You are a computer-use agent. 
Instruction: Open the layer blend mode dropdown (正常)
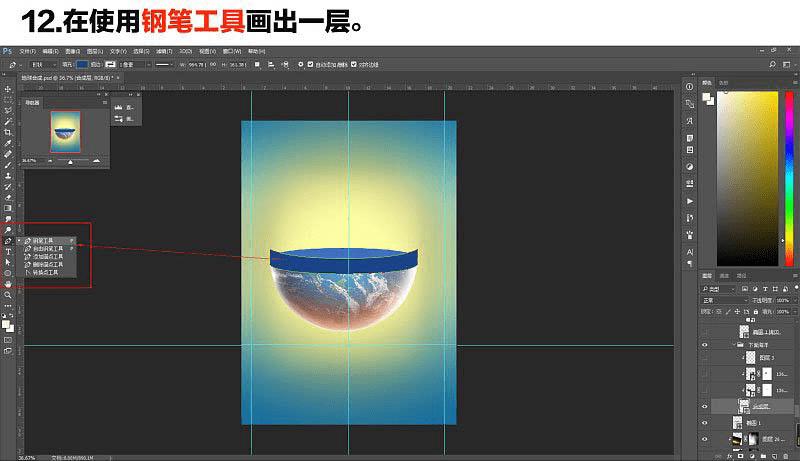pyautogui.click(x=723, y=300)
